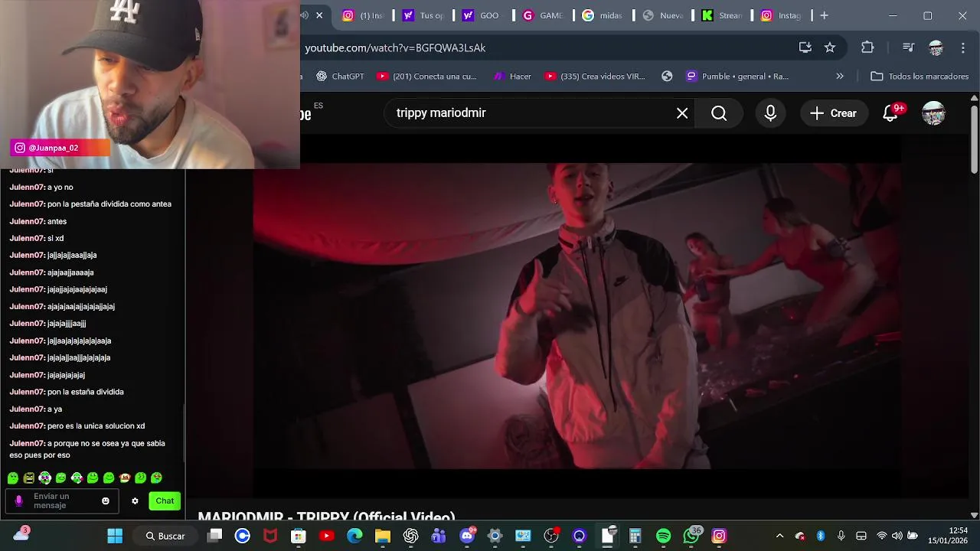Open Spotify in the taskbar

663,536
